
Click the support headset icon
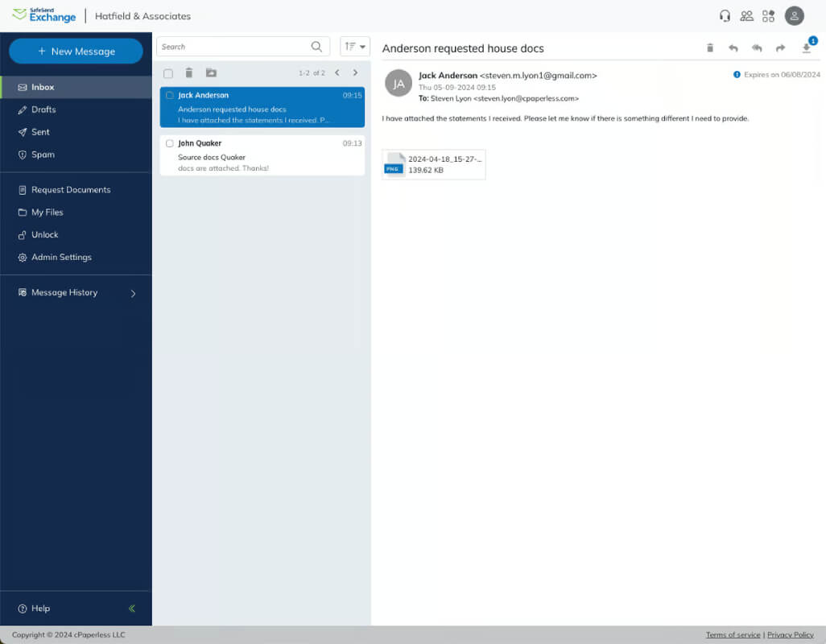point(725,16)
